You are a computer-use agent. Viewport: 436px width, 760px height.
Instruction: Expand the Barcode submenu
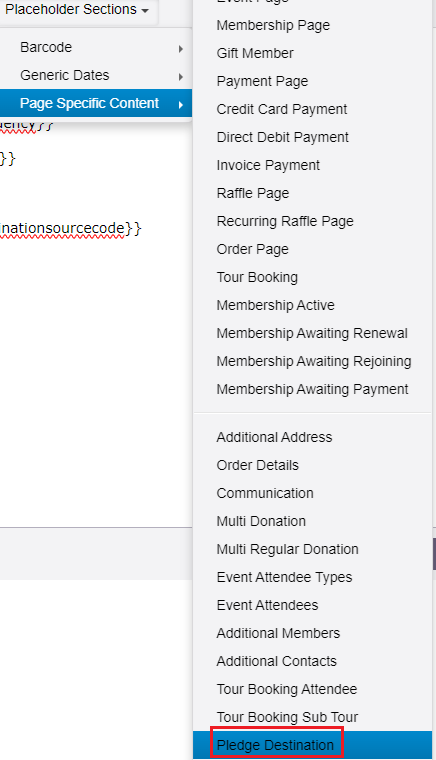[96, 48]
